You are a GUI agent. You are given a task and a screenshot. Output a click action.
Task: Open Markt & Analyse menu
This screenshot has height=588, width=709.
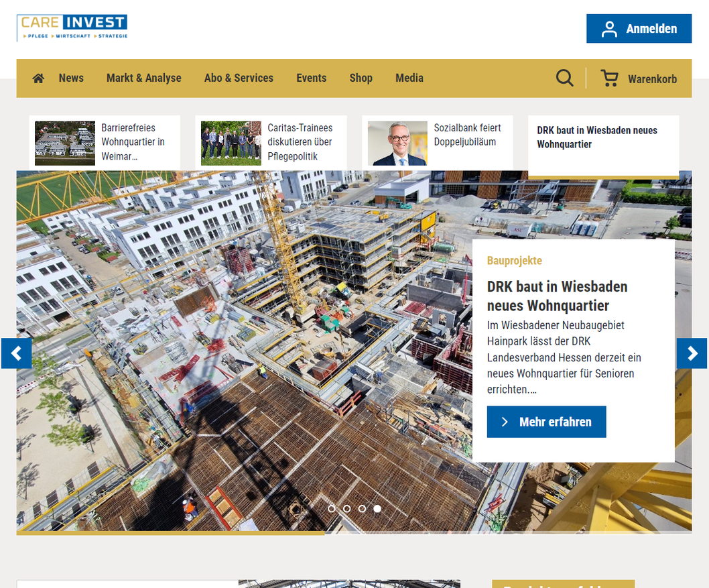coord(144,78)
